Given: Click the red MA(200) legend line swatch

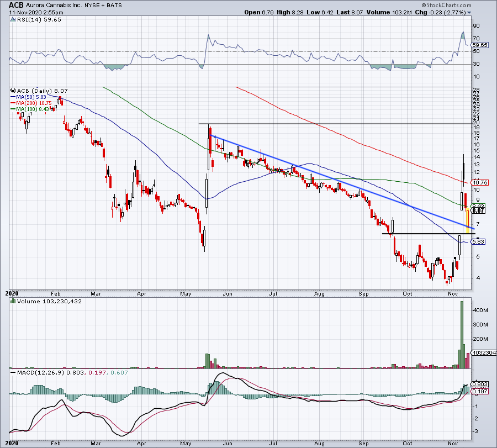Looking at the screenshot, I should click(x=13, y=103).
